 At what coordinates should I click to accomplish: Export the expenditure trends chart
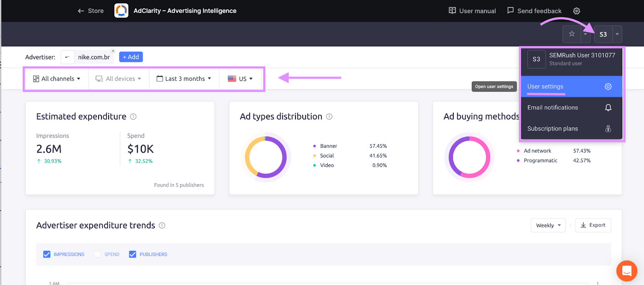pos(593,225)
